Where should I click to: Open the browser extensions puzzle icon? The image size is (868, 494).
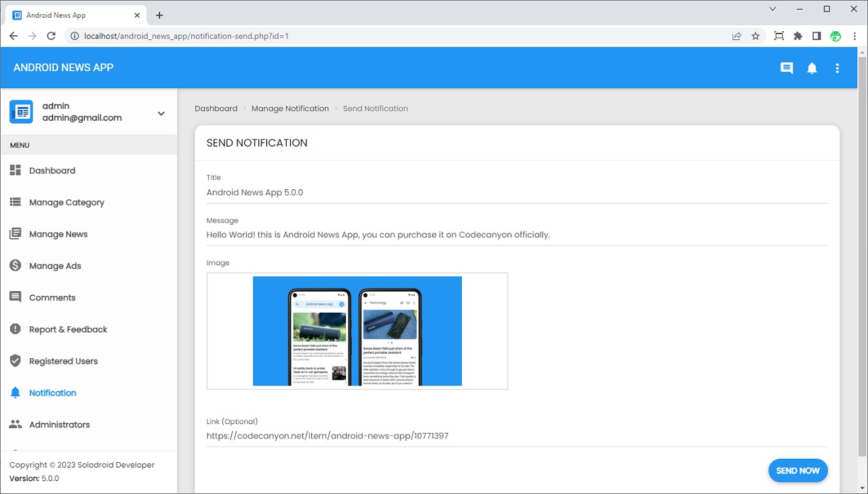[797, 36]
